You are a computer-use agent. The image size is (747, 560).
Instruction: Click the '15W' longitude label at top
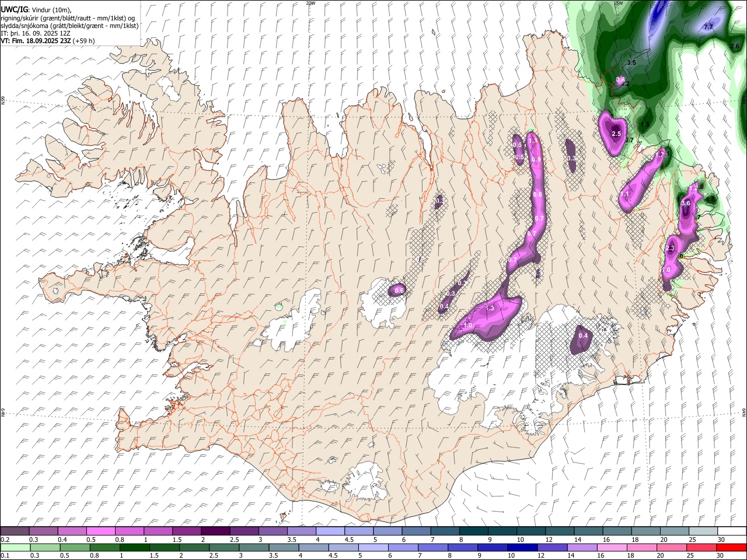coord(619,3)
